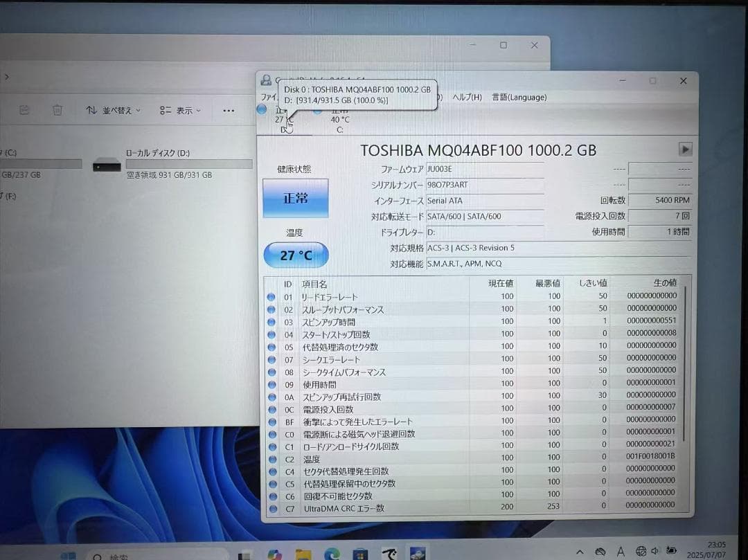Open the ファイル menu in CrystalDiskInfo
Image resolution: width=748 pixels, height=560 pixels.
click(270, 98)
